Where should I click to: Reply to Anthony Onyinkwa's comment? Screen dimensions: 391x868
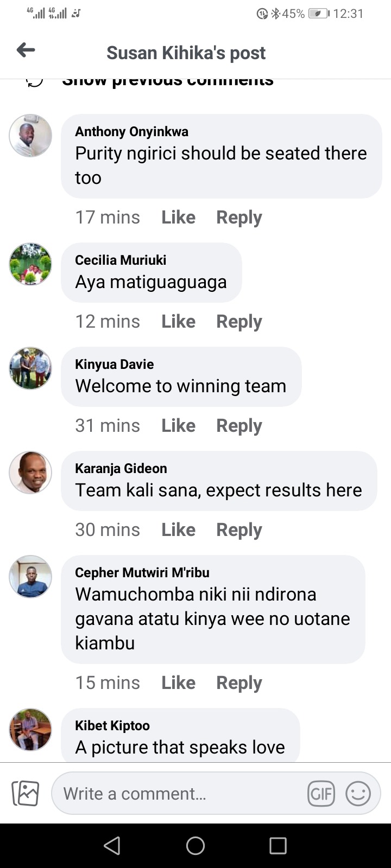click(239, 217)
